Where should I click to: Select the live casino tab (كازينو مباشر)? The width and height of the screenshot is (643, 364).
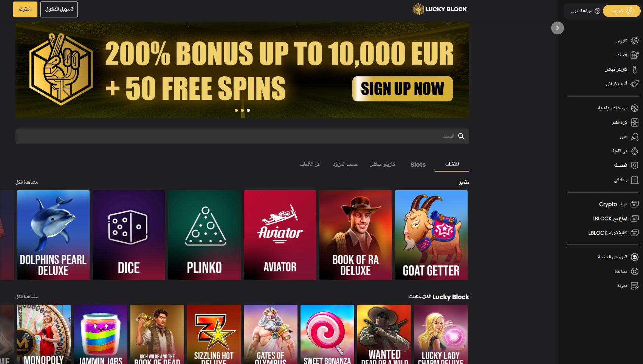coord(383,164)
